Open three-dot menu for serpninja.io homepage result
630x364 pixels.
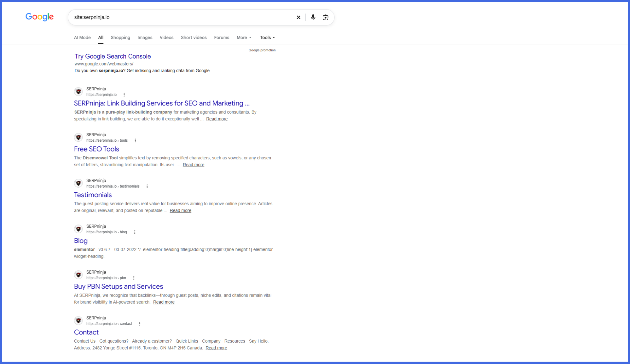(x=124, y=95)
